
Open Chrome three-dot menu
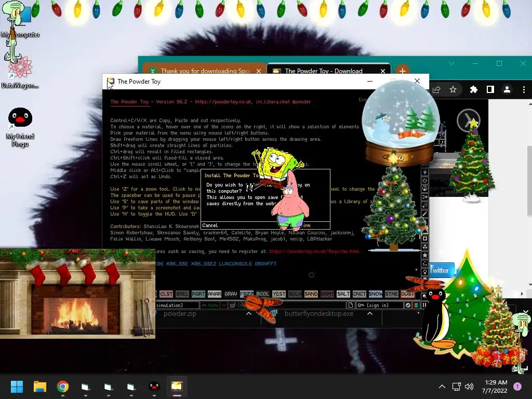pos(524,89)
